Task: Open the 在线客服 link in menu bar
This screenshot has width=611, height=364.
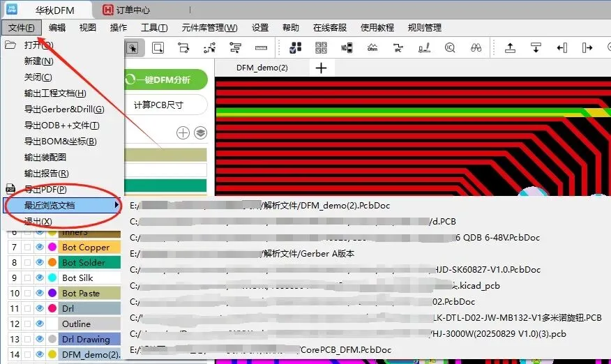Action: [x=330, y=28]
